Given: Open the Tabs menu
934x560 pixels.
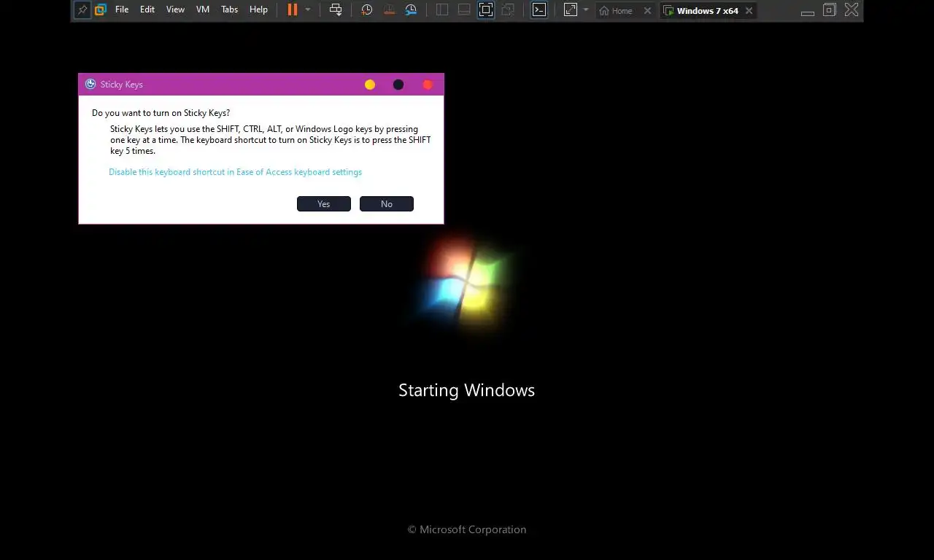Looking at the screenshot, I should click(229, 10).
